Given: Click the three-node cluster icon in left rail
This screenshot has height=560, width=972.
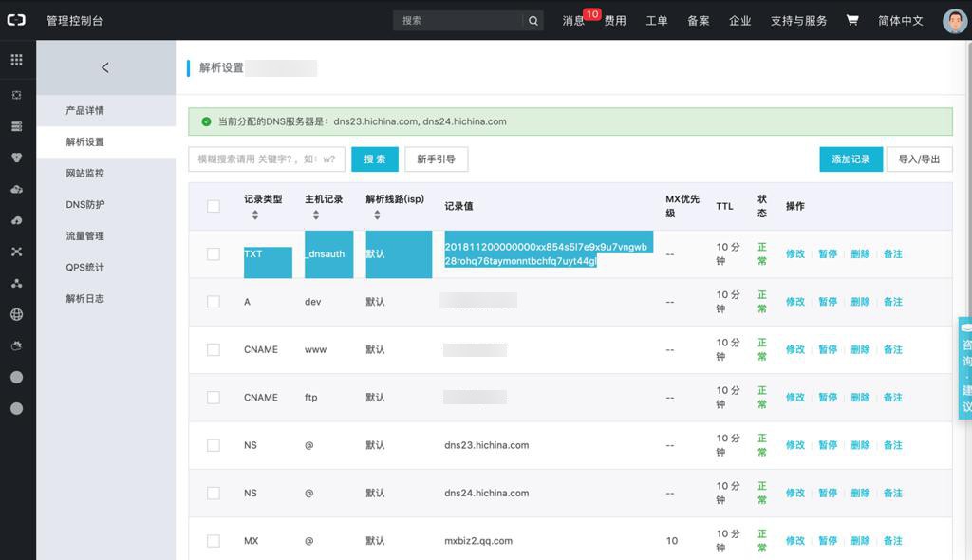Looking at the screenshot, I should tap(17, 284).
